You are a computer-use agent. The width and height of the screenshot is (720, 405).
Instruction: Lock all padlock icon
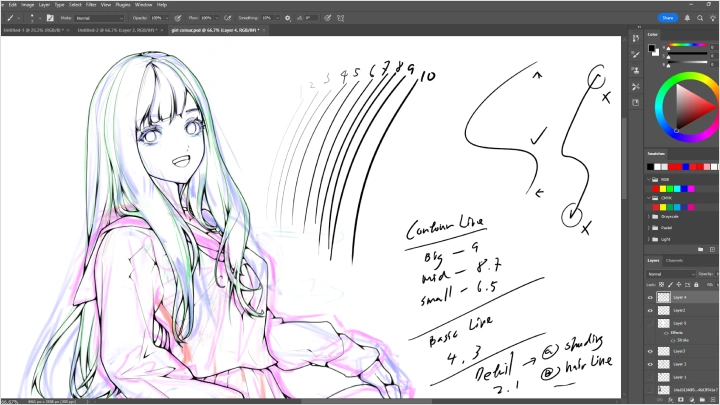coord(696,285)
